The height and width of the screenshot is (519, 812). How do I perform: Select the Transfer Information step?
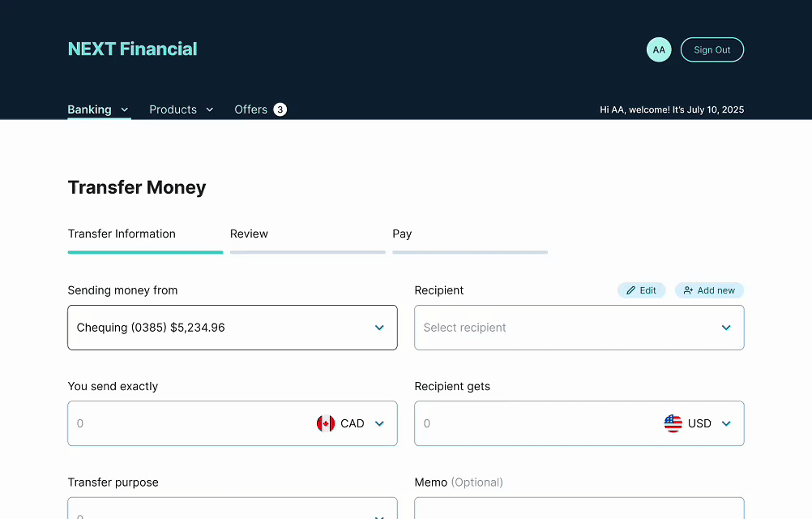(x=122, y=234)
